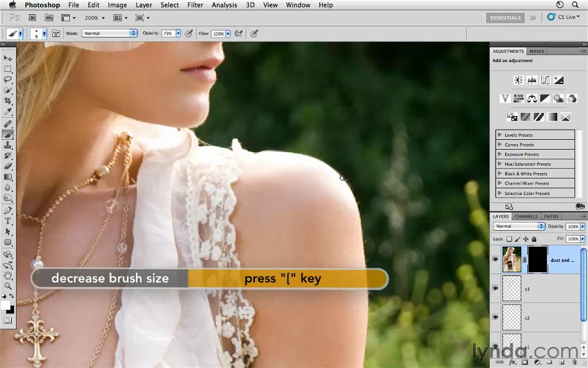Screen dimensions: 588x368
Task: Toggle lock transparent pixels
Action: pos(509,239)
